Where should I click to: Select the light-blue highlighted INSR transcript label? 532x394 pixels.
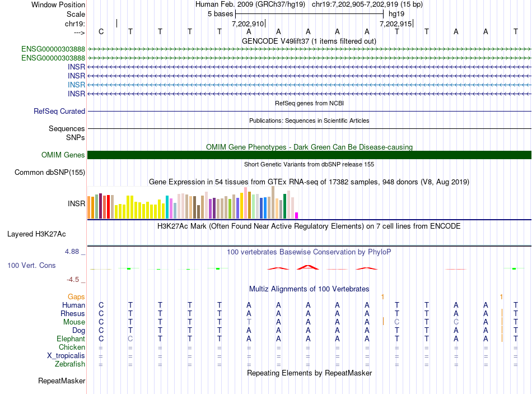click(76, 85)
